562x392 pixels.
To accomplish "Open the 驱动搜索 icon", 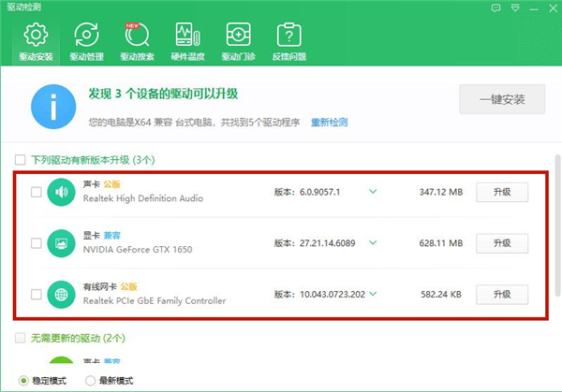I will point(138,36).
